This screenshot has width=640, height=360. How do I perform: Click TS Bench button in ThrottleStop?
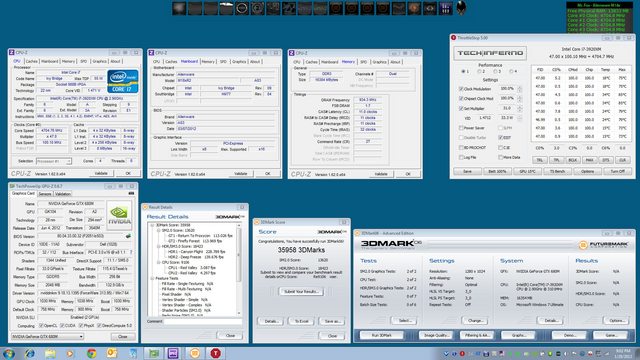(x=557, y=171)
